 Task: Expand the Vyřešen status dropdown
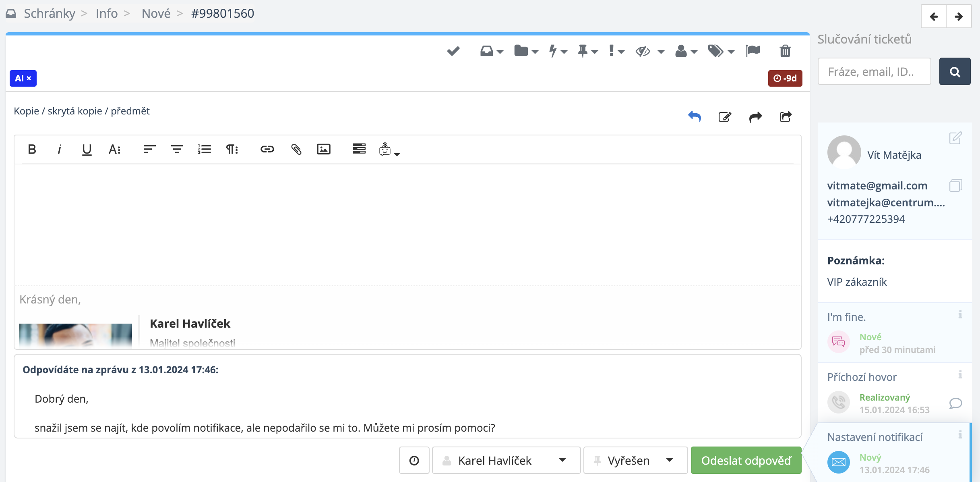635,460
